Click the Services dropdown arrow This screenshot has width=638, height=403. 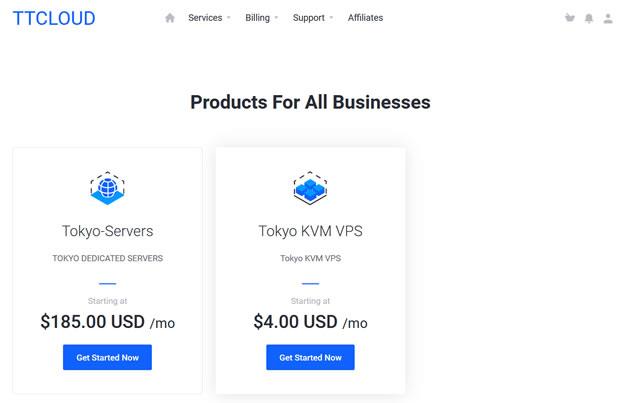[229, 18]
